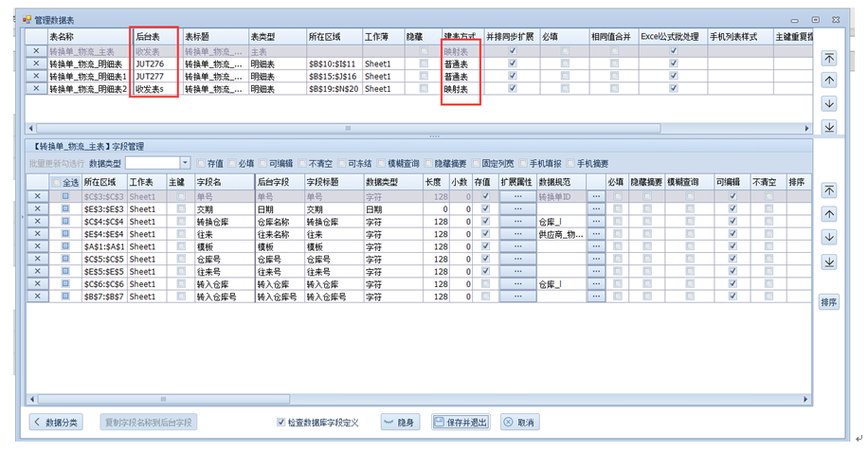Viewport: 868px width, 451px height.
Task: Open the 数据类型 dropdown in batch update bar
Action: point(185,164)
